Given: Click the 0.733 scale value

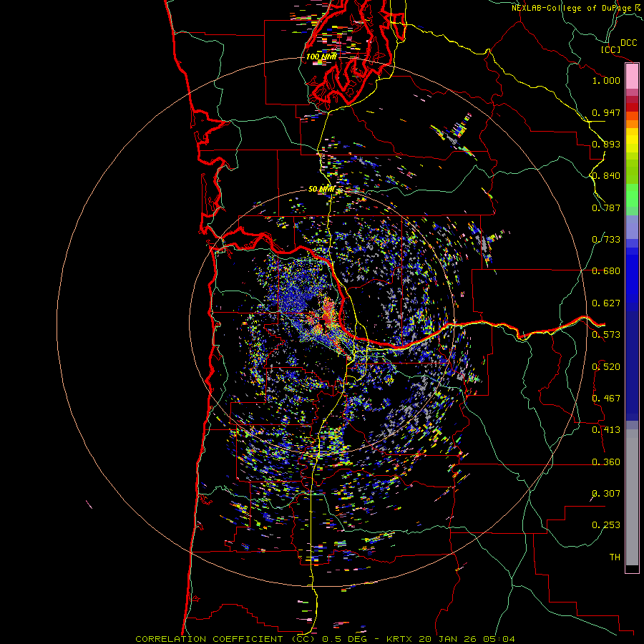Looking at the screenshot, I should click(x=606, y=240).
